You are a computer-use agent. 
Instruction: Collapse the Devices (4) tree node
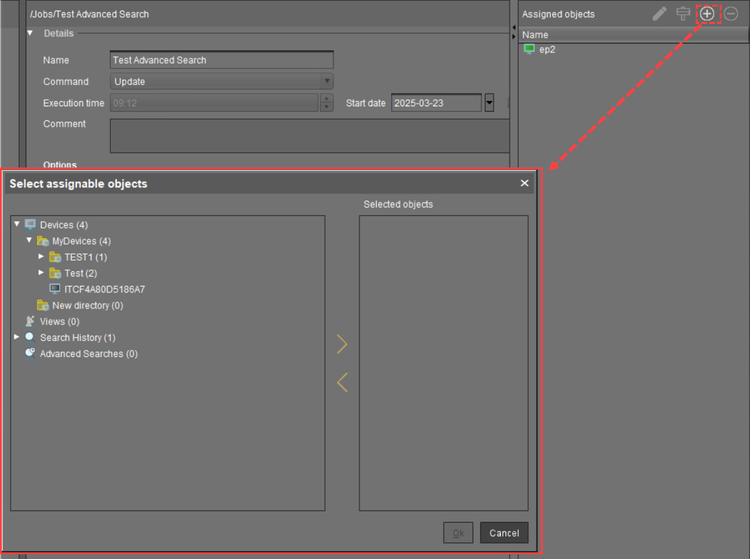pos(17,224)
